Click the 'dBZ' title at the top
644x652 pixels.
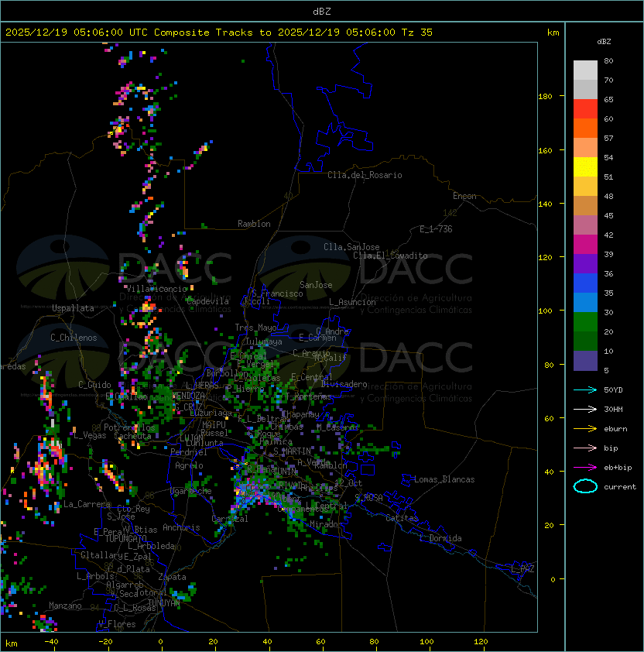[322, 11]
